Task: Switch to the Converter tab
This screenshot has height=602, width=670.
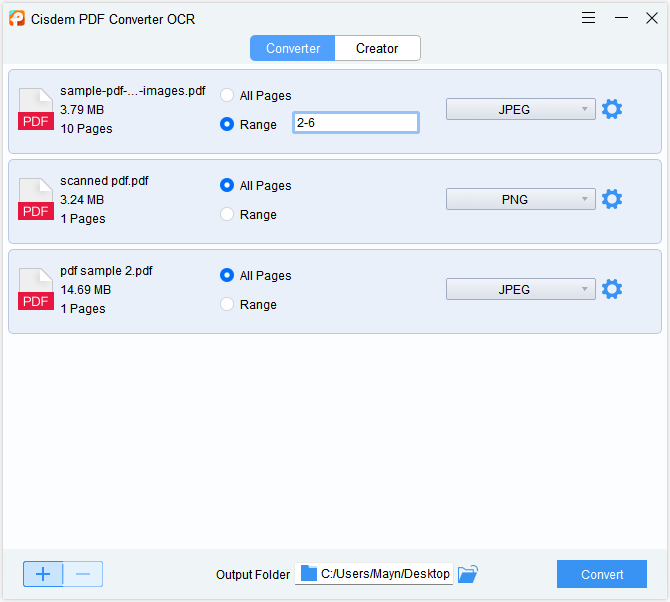Action: coord(293,48)
